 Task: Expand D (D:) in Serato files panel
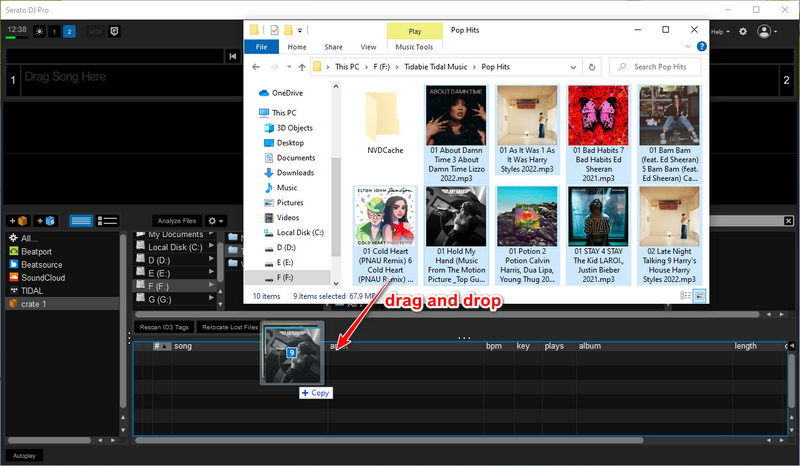tap(211, 259)
